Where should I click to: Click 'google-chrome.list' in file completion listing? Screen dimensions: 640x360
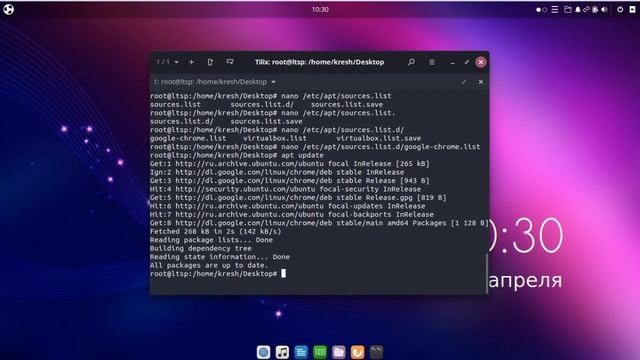[x=188, y=138]
